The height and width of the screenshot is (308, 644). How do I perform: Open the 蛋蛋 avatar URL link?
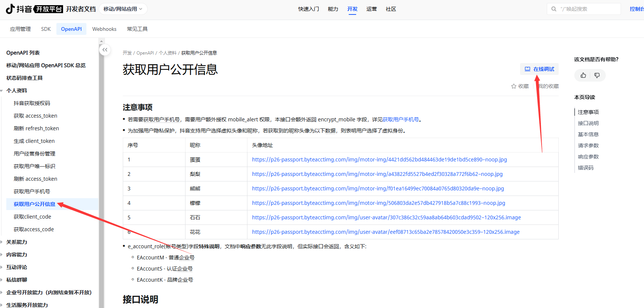tap(379, 160)
